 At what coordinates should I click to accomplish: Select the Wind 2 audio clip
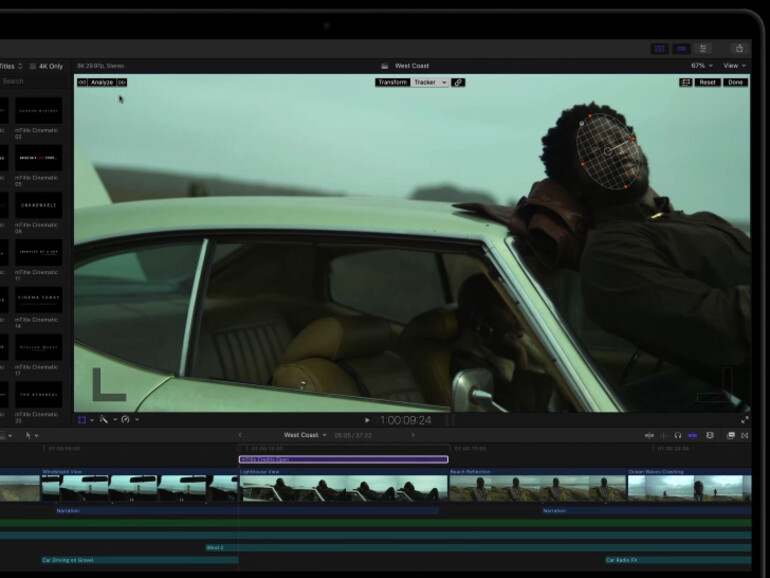pos(478,548)
